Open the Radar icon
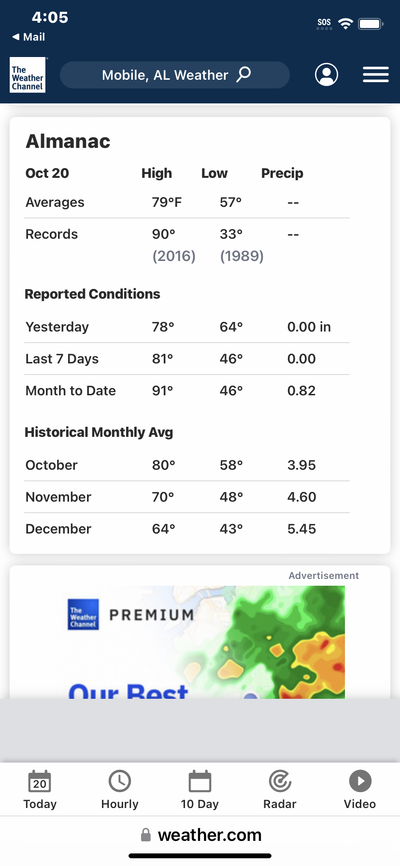This screenshot has width=400, height=866. [x=280, y=781]
